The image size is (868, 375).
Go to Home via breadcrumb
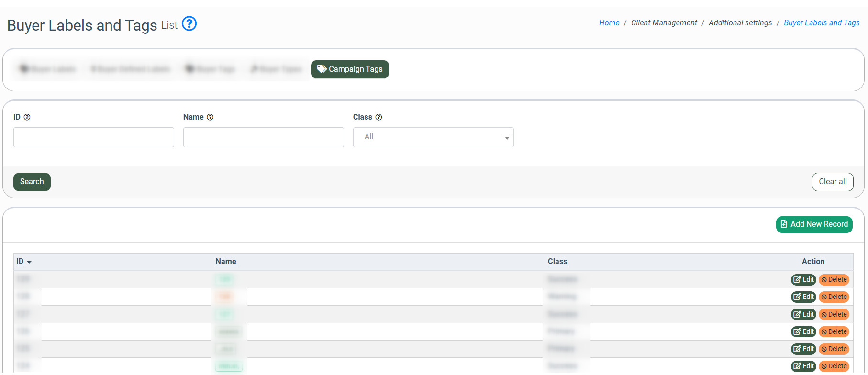pos(609,23)
